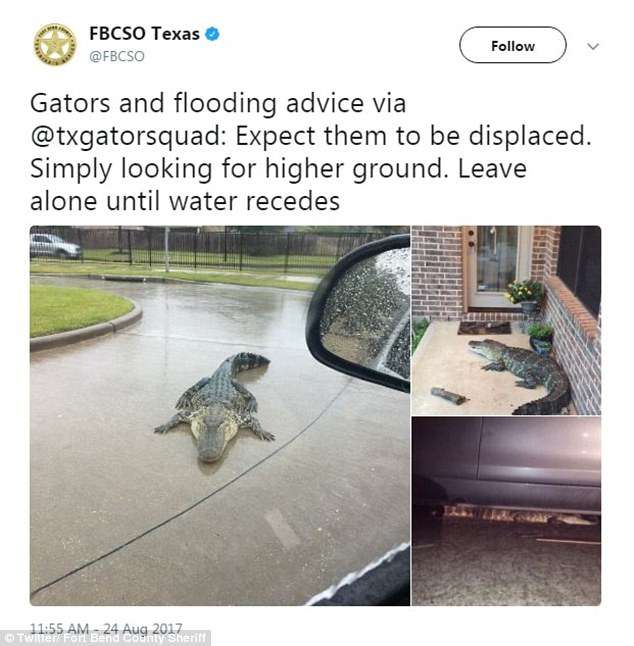Open the FBCSO Texas profile name
The height and width of the screenshot is (646, 634).
(144, 33)
